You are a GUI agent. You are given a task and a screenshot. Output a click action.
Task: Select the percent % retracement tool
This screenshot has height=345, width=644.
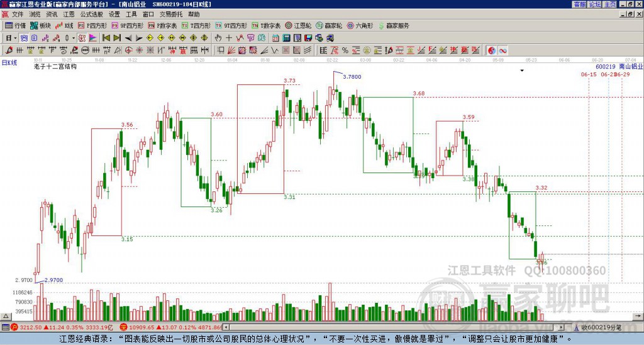click(345, 50)
